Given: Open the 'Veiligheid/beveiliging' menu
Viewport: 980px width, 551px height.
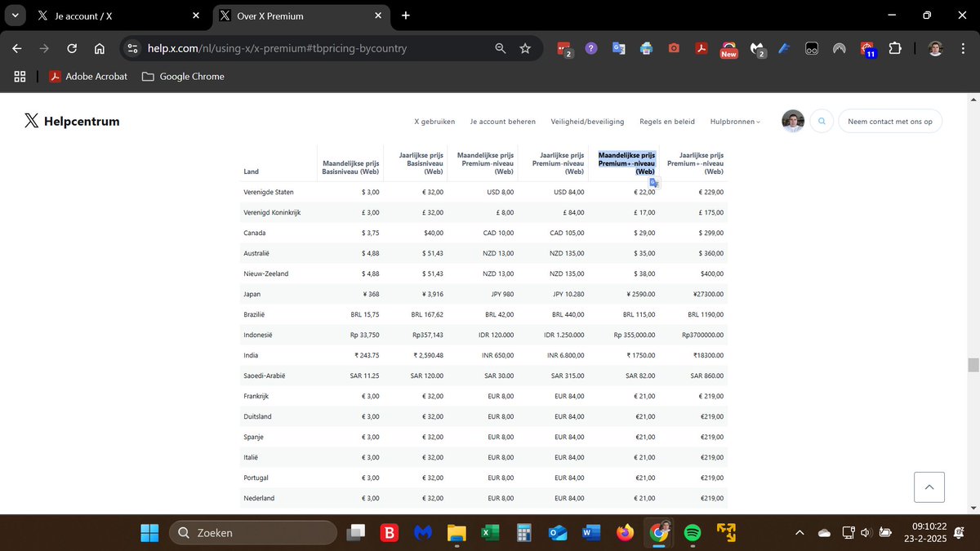Looking at the screenshot, I should coord(588,122).
